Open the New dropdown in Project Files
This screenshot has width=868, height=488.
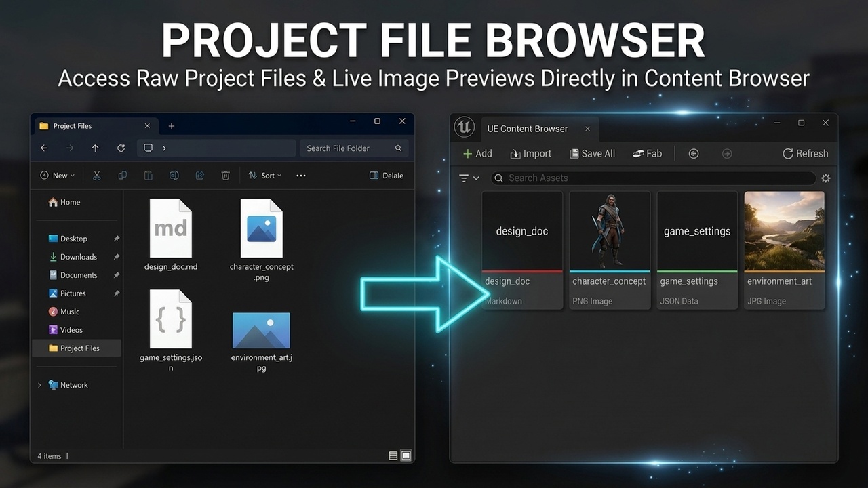click(58, 176)
